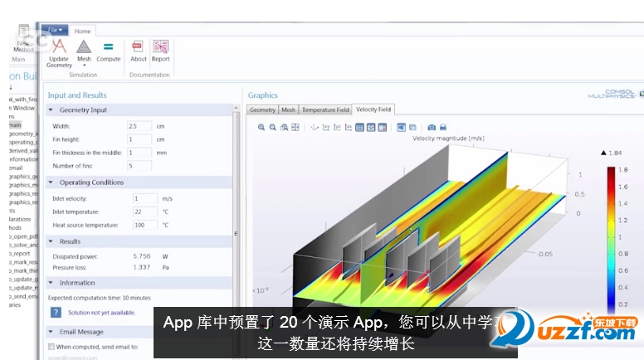Click the 'Solution not yet available.' message

(101, 313)
